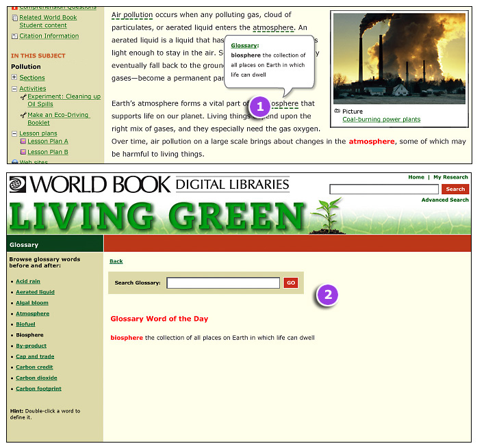The height and width of the screenshot is (448, 486).
Task: Click the World Book globe logo
Action: click(18, 185)
